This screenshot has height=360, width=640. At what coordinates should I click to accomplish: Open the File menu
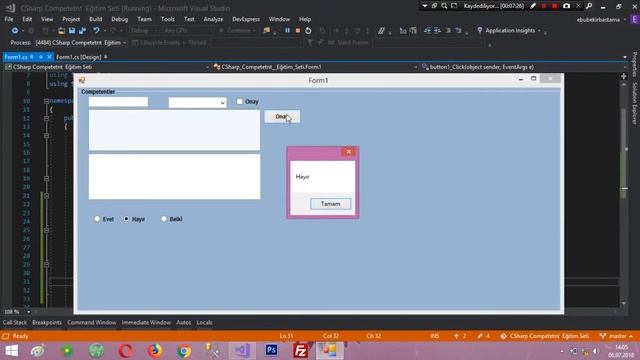(x=9, y=19)
